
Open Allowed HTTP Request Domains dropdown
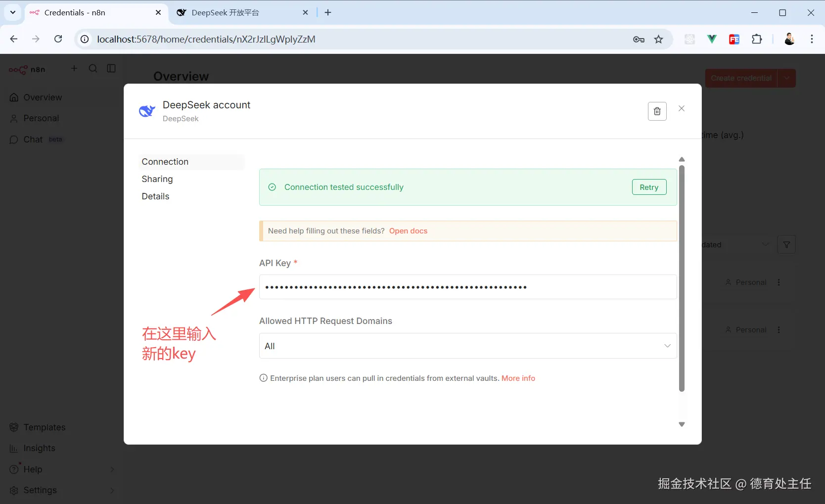[x=468, y=346]
